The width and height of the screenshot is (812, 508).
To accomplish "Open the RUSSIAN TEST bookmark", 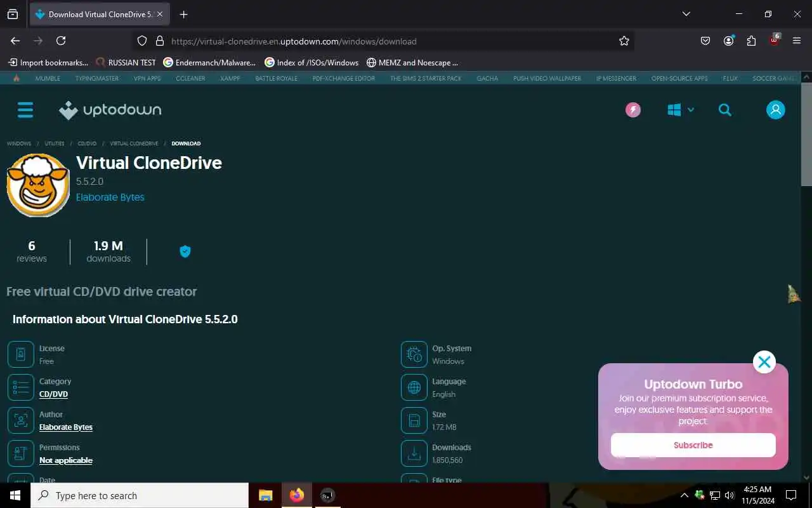I will pos(126,62).
